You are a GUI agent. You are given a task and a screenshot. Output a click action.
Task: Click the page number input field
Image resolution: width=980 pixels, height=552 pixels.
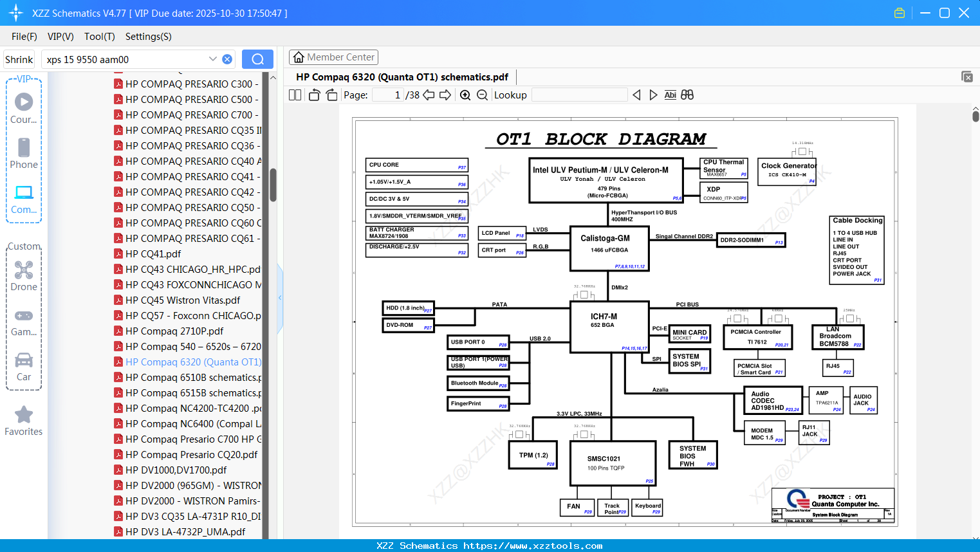coord(388,95)
